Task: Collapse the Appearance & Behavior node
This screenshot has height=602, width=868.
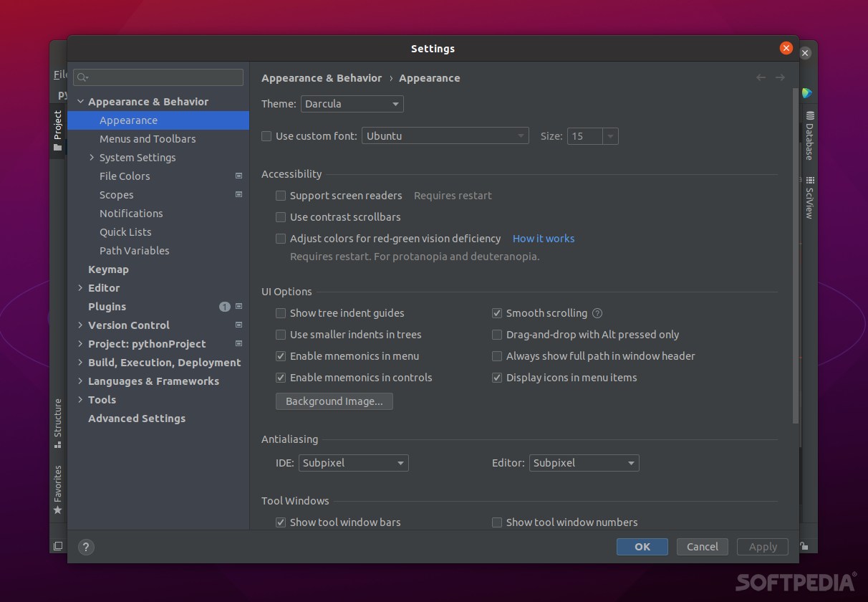Action: point(80,102)
